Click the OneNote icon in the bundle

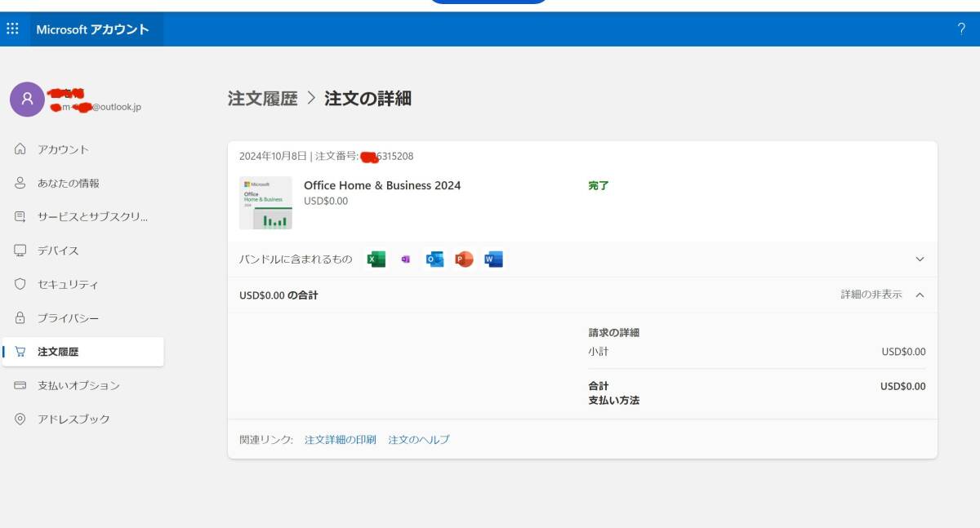pos(405,260)
